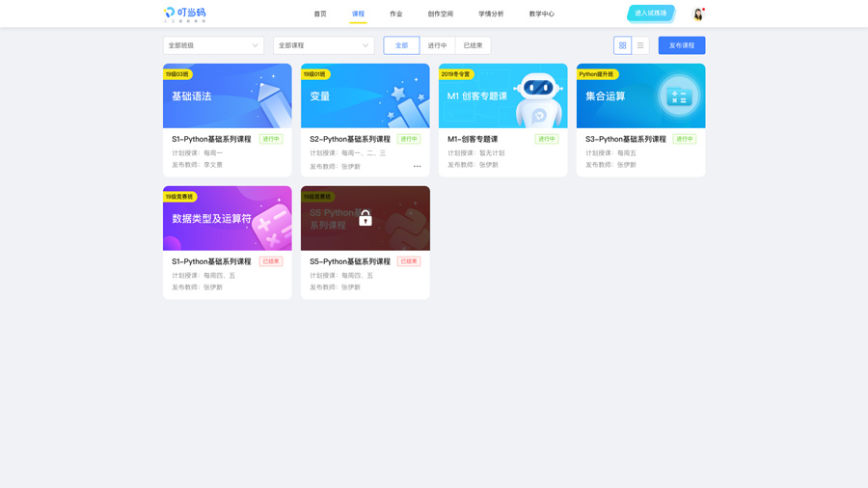Click the 2019冬令营 tag
This screenshot has height=488, width=868.
455,74
